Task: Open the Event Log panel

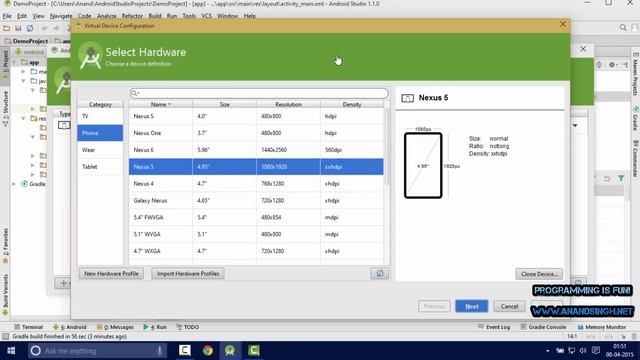Action: [x=495, y=327]
